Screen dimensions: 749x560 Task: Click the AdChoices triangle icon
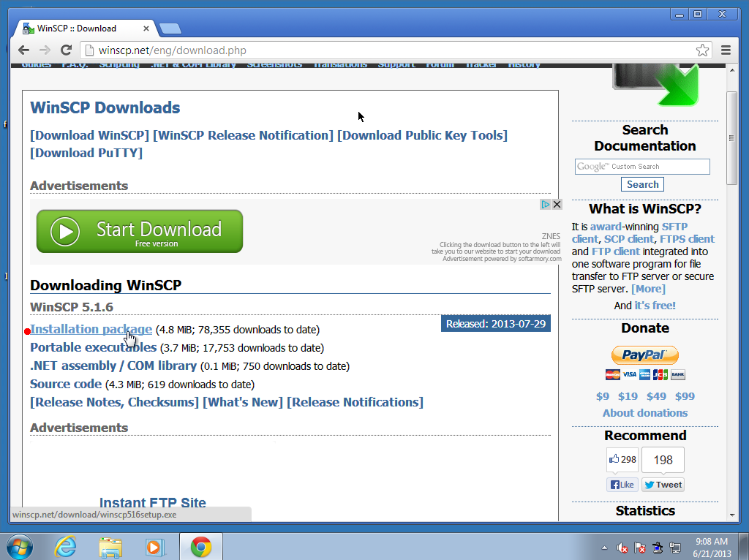point(546,204)
